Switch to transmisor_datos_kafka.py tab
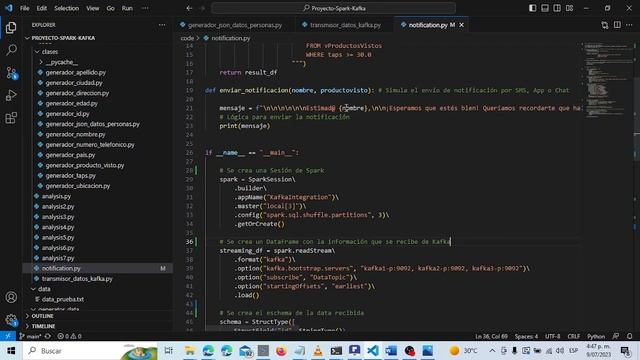 (344, 25)
